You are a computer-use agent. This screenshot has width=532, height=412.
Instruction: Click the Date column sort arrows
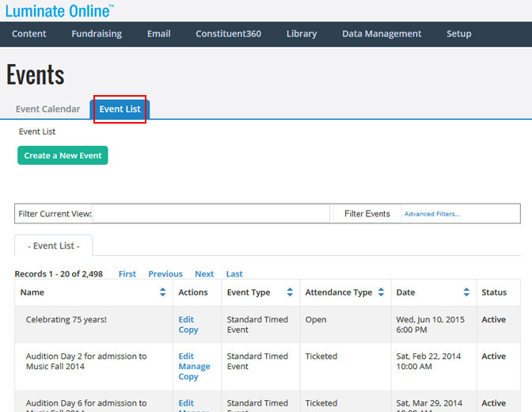[466, 292]
